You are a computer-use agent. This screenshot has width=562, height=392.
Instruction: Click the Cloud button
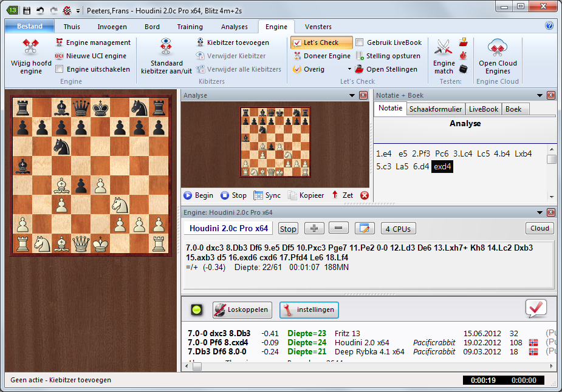pos(540,228)
